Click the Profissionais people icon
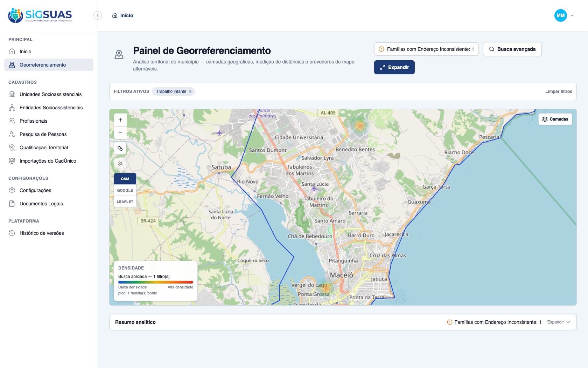 click(x=12, y=121)
